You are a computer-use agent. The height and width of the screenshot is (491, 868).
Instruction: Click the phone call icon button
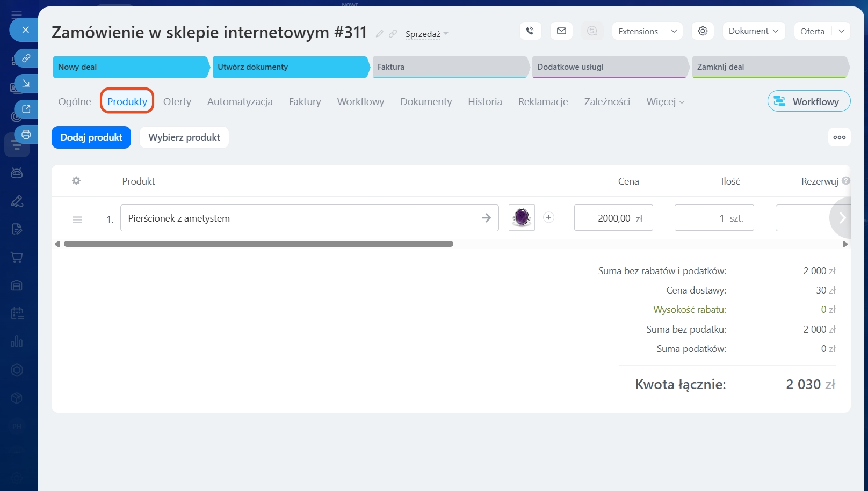pos(530,31)
